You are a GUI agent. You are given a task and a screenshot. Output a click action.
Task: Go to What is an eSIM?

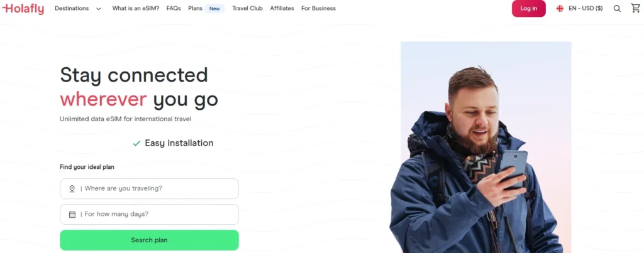[x=136, y=8]
